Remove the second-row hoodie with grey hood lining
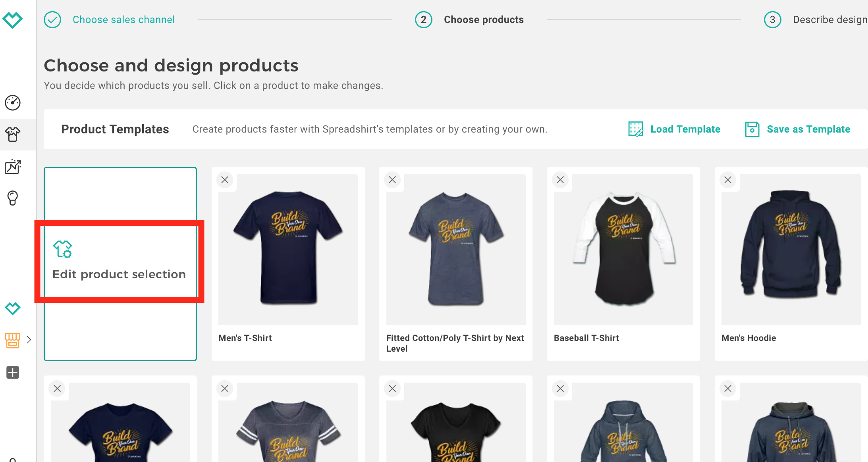The width and height of the screenshot is (868, 462). 728,389
